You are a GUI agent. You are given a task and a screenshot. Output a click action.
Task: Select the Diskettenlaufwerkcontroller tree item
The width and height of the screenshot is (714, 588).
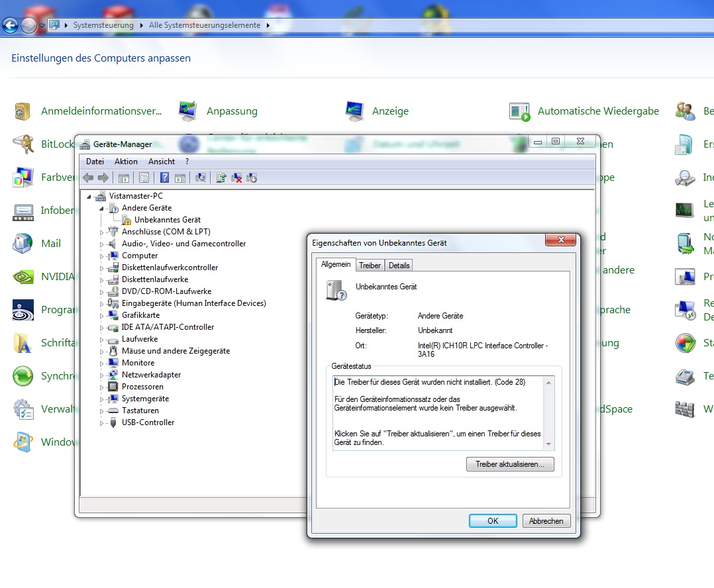pos(170,268)
